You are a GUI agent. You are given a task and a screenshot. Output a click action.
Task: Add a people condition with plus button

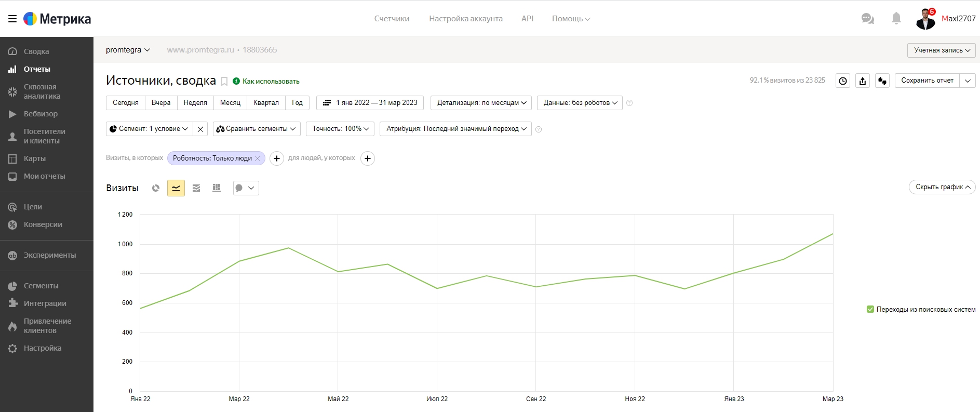click(368, 158)
